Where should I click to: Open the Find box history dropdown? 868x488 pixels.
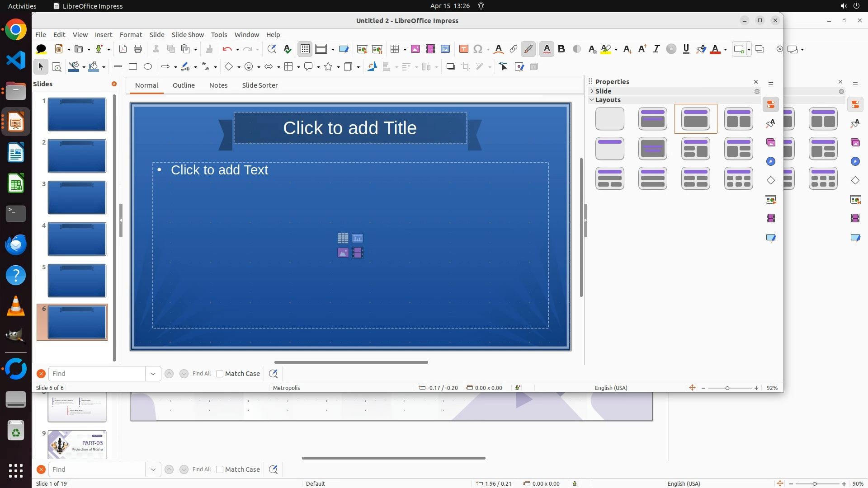point(153,374)
